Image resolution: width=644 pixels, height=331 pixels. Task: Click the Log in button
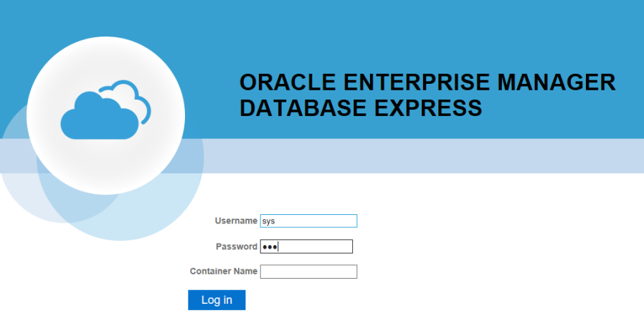[217, 300]
